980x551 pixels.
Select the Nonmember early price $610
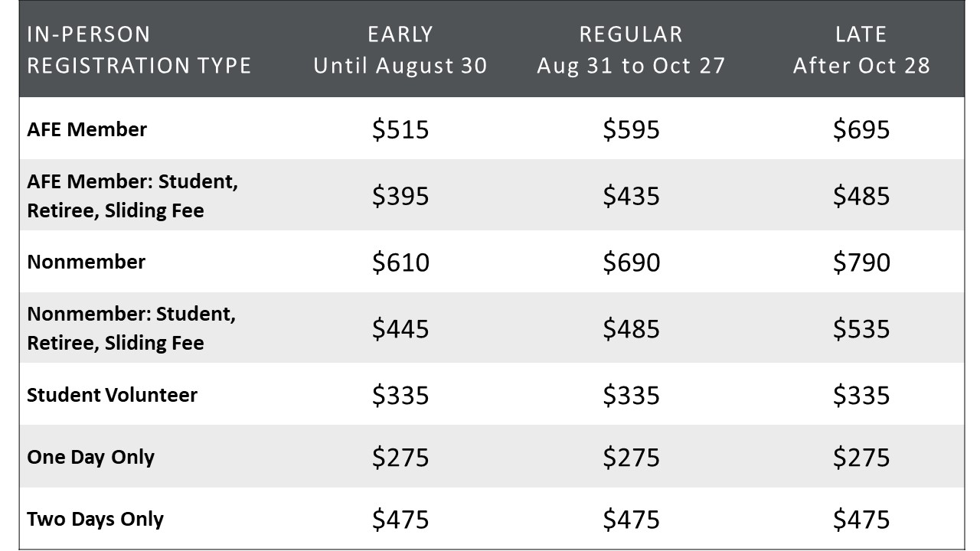pyautogui.click(x=400, y=262)
